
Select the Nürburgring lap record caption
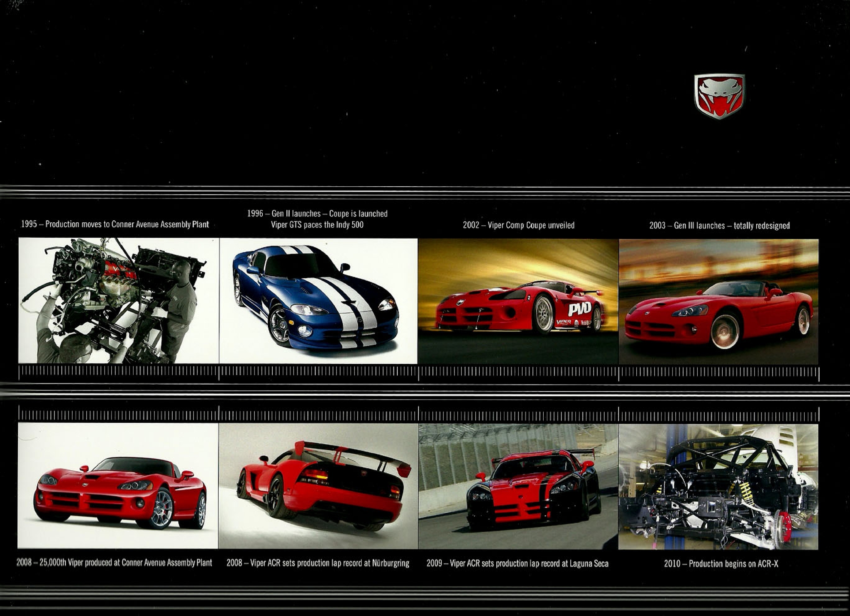(x=318, y=563)
